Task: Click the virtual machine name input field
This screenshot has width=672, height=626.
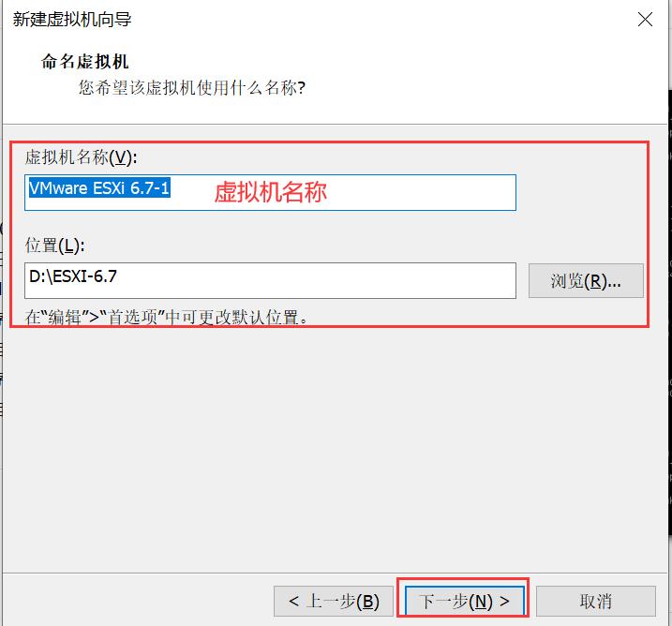Action: click(270, 192)
